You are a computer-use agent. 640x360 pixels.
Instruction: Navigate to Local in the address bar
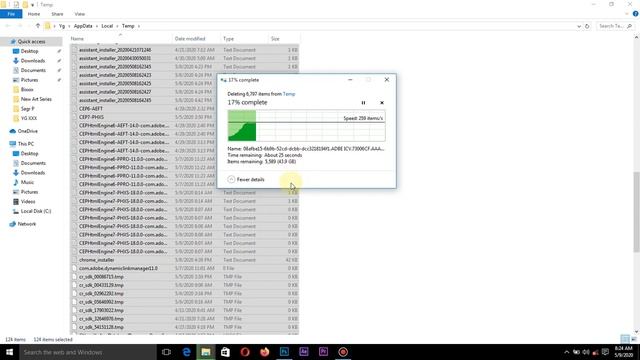(107, 26)
